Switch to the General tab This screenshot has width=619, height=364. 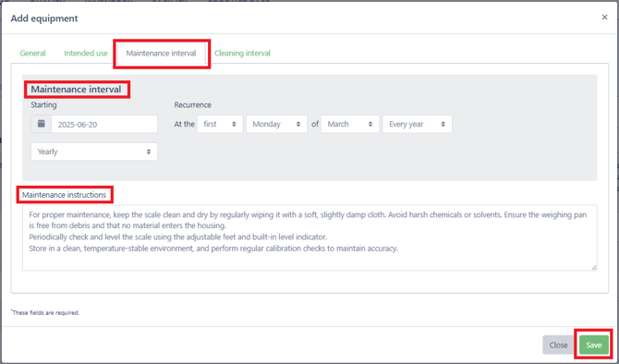32,54
